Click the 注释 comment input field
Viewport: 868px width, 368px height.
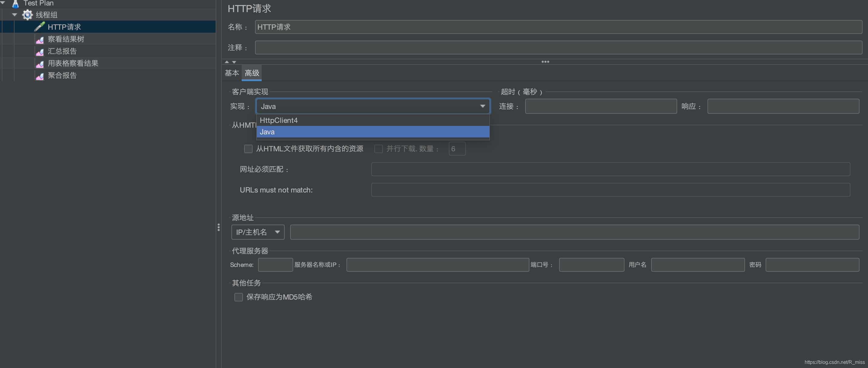coord(558,48)
